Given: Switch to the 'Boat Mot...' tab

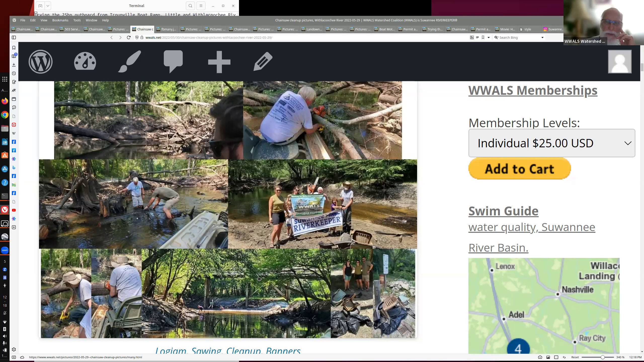Looking at the screenshot, I should pyautogui.click(x=385, y=29).
